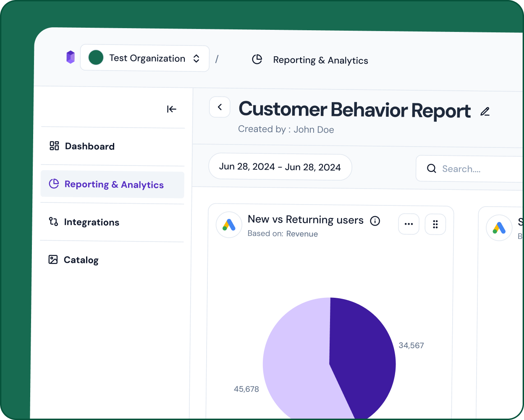The height and width of the screenshot is (420, 524).
Task: Click the up-down chevron beside Test Organization
Action: pyautogui.click(x=196, y=59)
